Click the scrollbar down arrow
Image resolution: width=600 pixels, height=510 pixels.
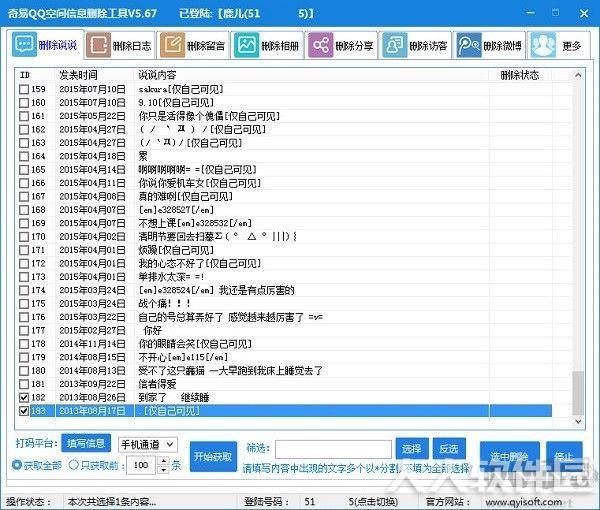[578, 421]
